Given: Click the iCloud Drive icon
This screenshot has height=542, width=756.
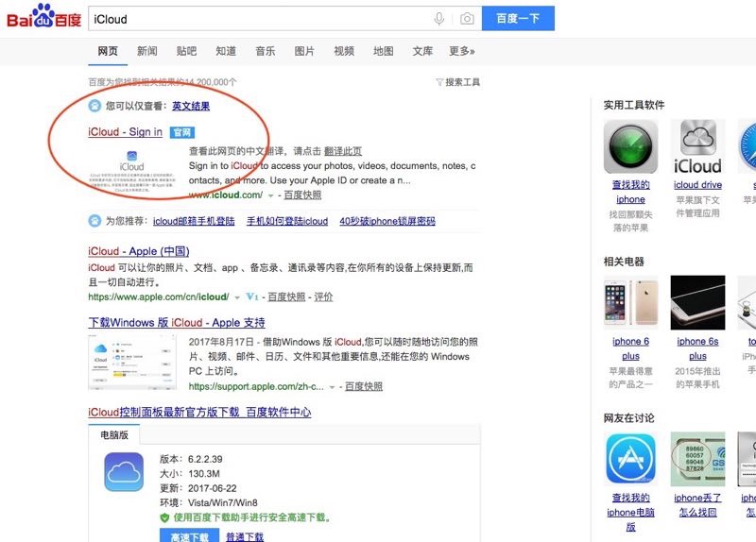Looking at the screenshot, I should 697,147.
